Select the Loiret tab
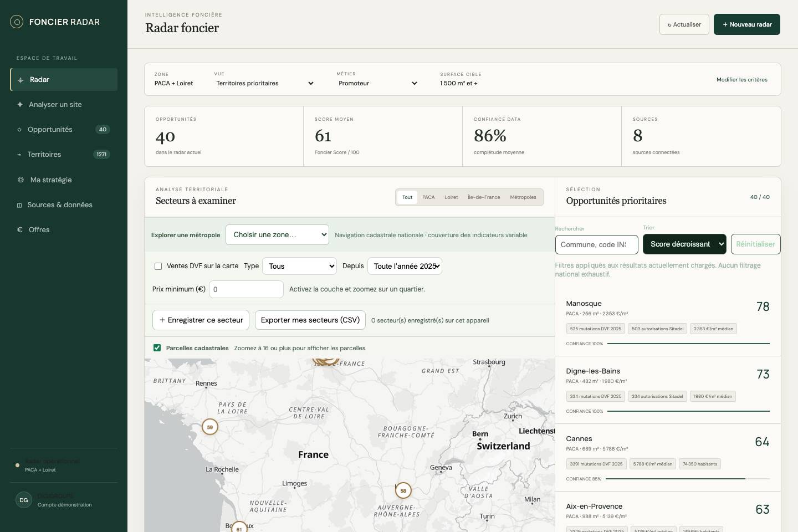Viewport: 798px width, 532px height. 451,197
